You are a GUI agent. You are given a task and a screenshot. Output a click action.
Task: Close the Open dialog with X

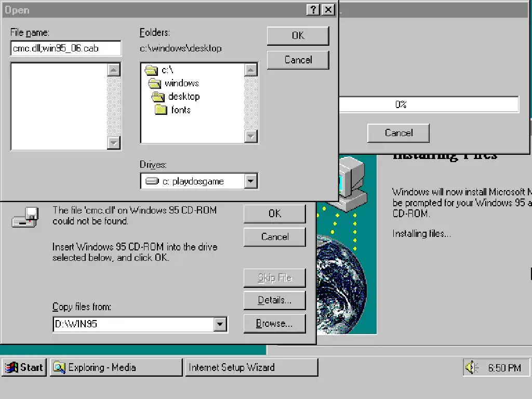click(328, 10)
